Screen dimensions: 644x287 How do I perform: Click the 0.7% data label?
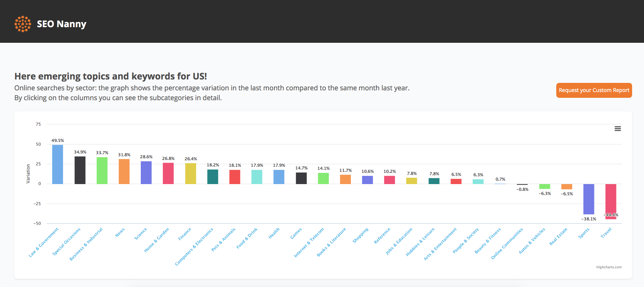(500, 179)
